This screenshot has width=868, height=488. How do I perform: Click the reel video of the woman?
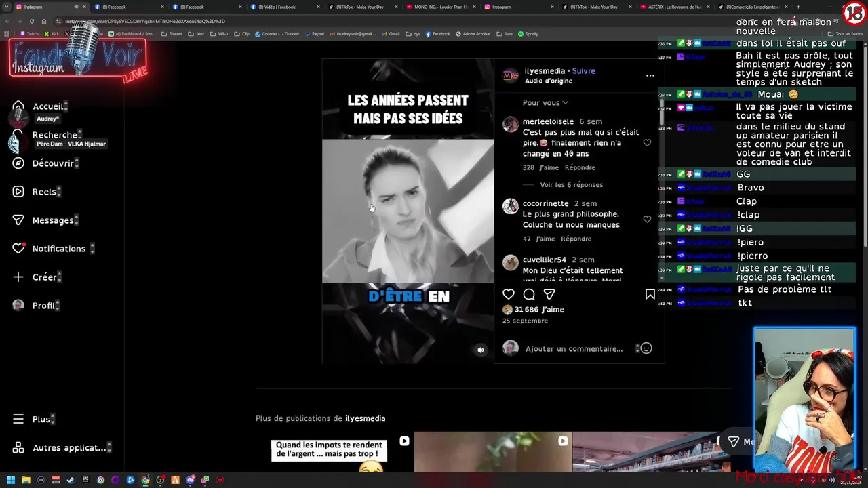click(408, 211)
